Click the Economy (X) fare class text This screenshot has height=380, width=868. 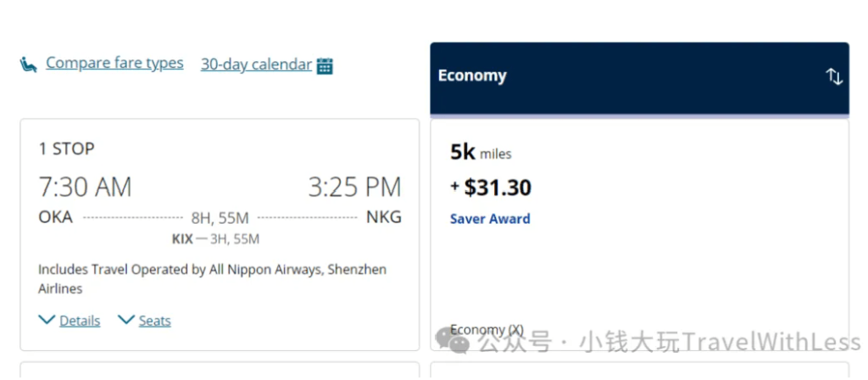point(487,330)
